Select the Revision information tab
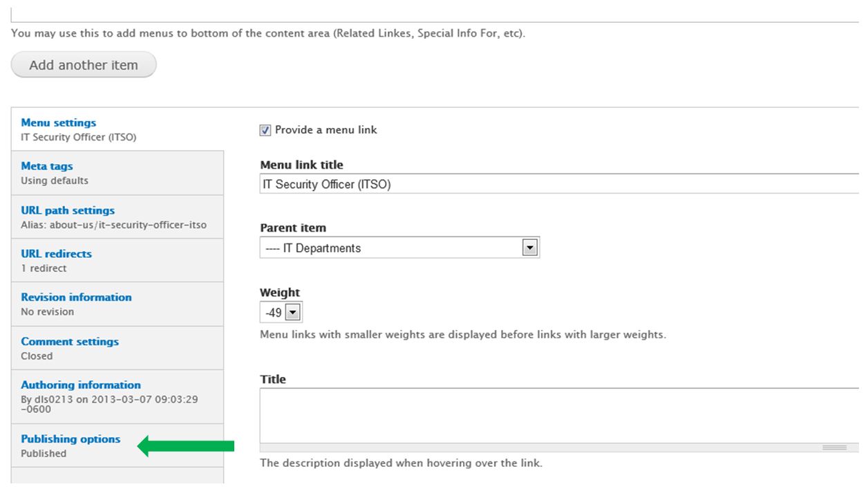868x489 pixels. tap(117, 304)
